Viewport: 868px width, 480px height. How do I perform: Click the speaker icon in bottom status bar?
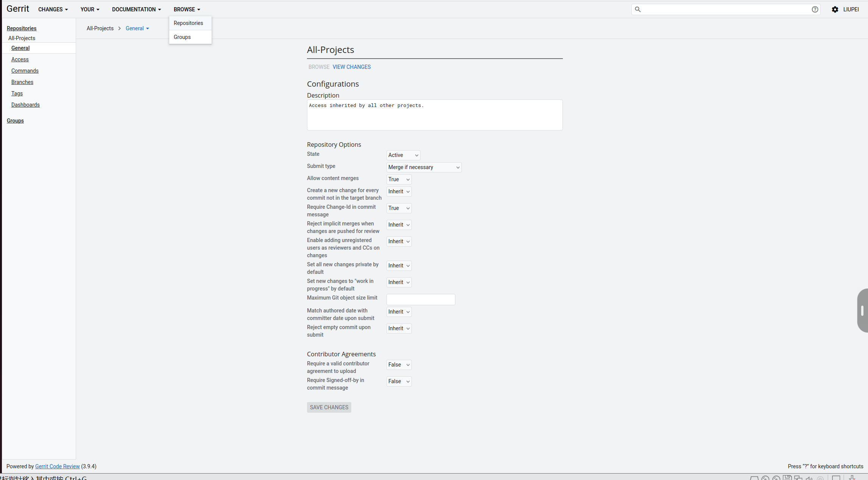[809, 478]
